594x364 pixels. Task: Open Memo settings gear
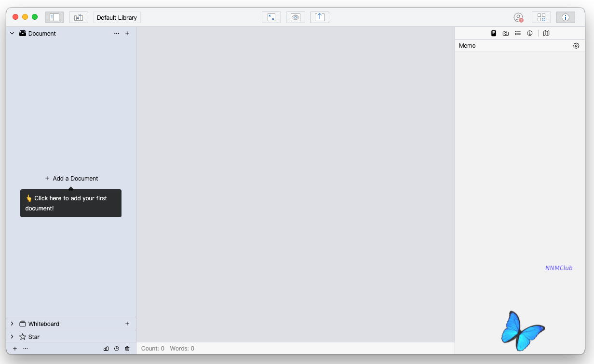click(x=576, y=46)
